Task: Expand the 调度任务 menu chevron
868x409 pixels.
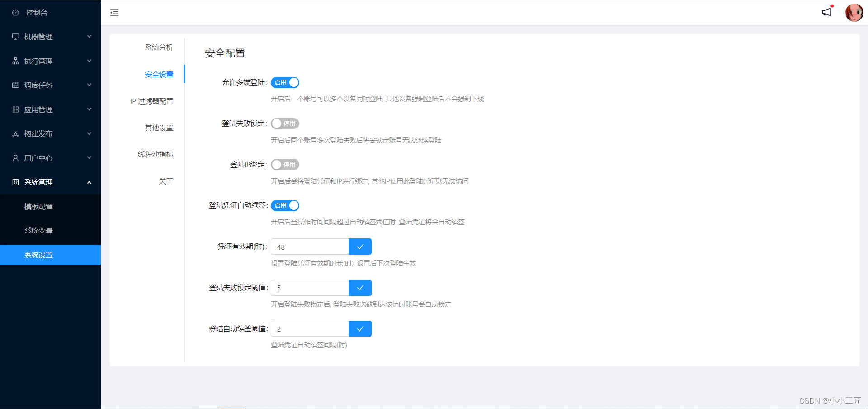Action: click(89, 85)
